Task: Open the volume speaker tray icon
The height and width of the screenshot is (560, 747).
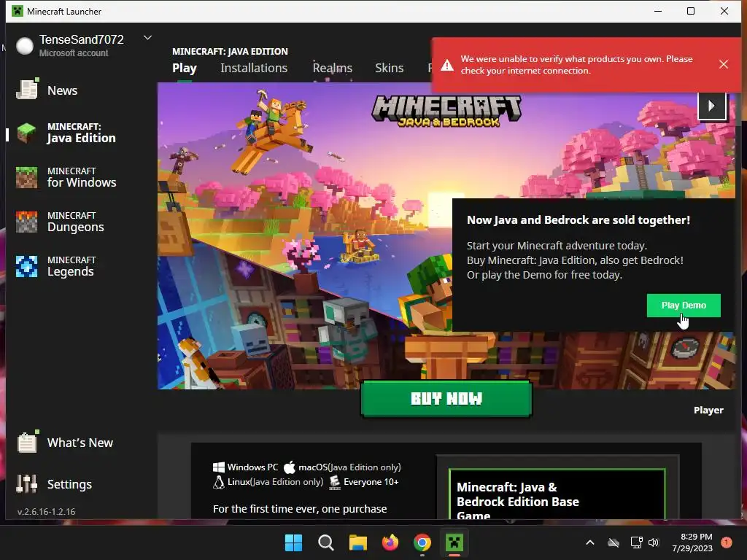Action: coord(654,542)
